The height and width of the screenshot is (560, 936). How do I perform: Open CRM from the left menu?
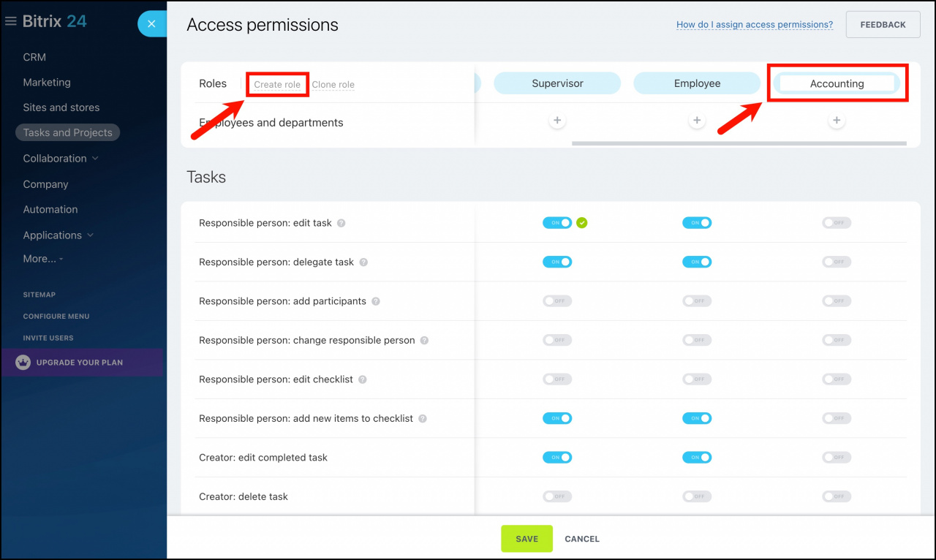pyautogui.click(x=34, y=57)
